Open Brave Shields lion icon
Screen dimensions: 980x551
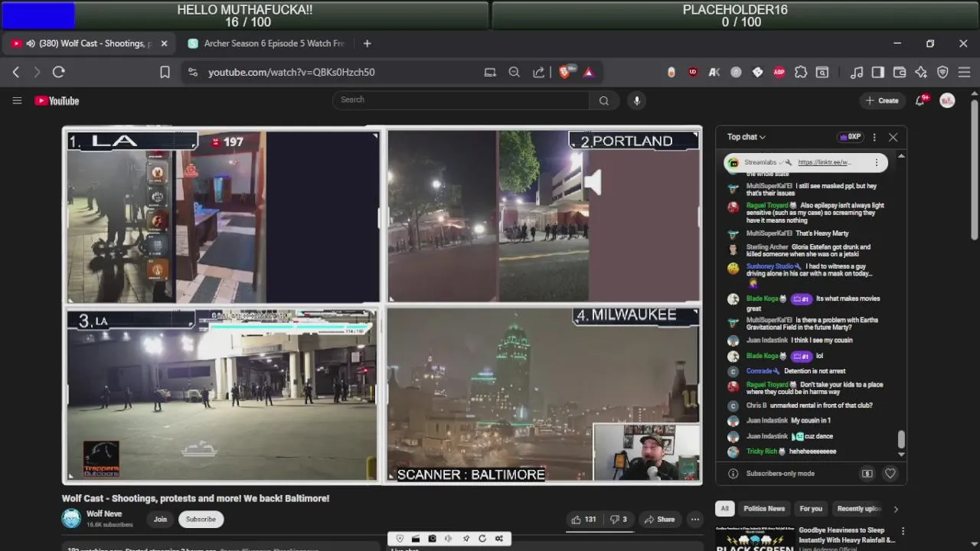(x=566, y=72)
